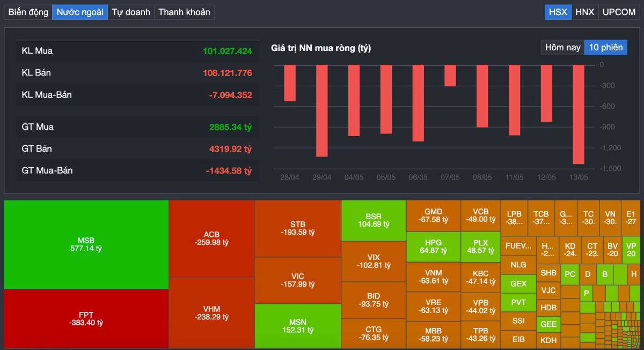Click the Giá trị NN mua ròng title
Screen dimensions: 644x350
(321, 48)
